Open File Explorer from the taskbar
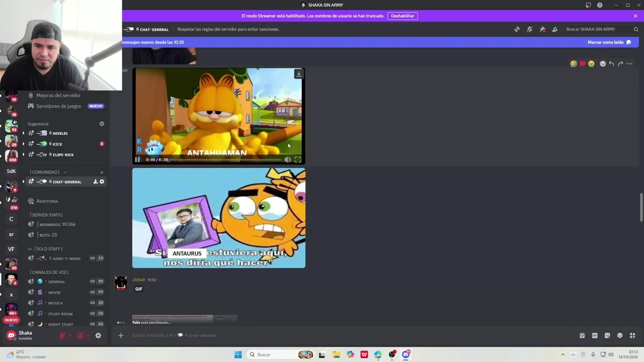Viewport: 644px width, 362px height. (x=336, y=354)
